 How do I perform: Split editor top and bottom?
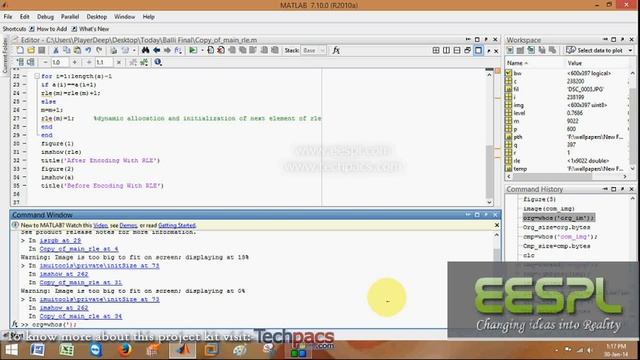click(x=457, y=50)
